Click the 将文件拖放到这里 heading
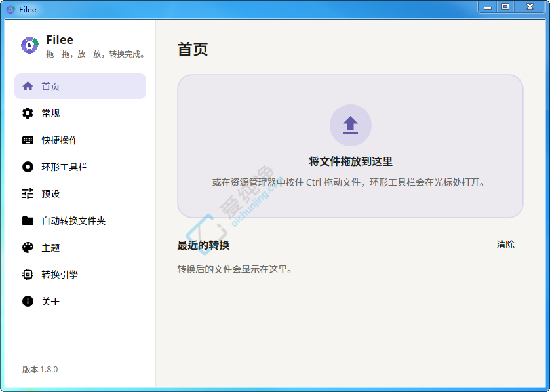The height and width of the screenshot is (392, 550). 351,161
